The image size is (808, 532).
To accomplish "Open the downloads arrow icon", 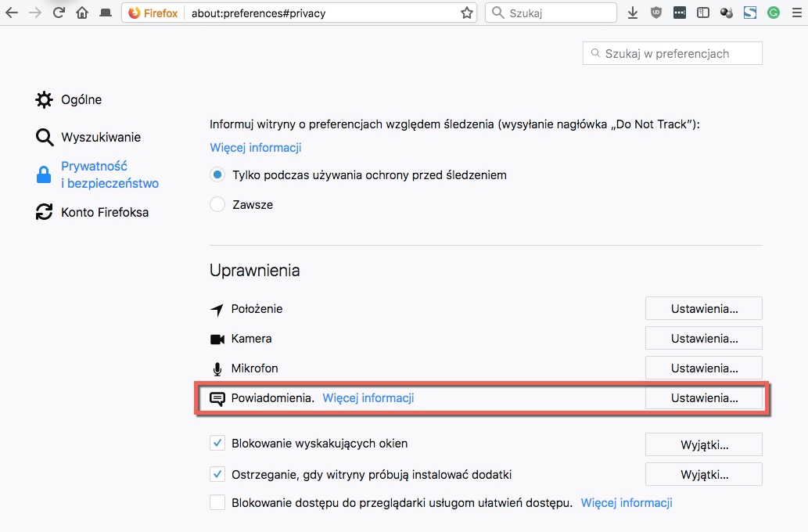I will pos(633,13).
